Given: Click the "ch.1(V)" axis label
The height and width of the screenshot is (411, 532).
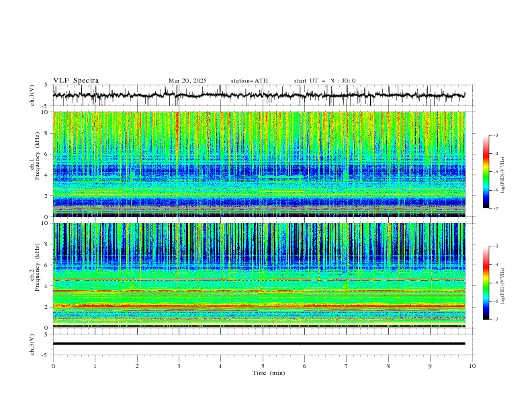Looking at the screenshot, I should point(32,95).
